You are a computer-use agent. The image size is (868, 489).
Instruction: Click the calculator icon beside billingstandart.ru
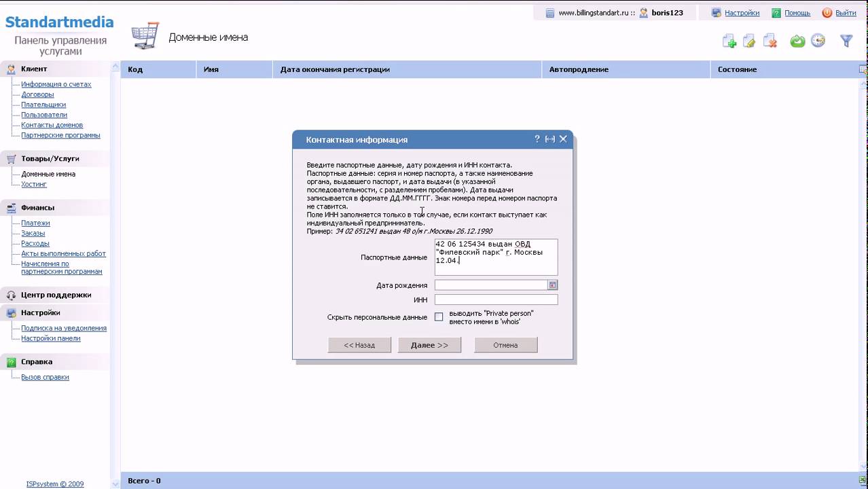(550, 13)
